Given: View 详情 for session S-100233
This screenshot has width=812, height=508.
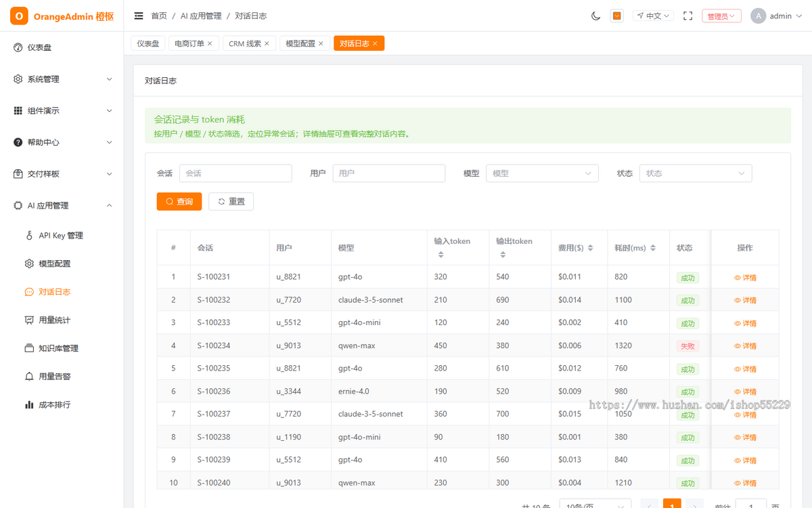Looking at the screenshot, I should (745, 323).
